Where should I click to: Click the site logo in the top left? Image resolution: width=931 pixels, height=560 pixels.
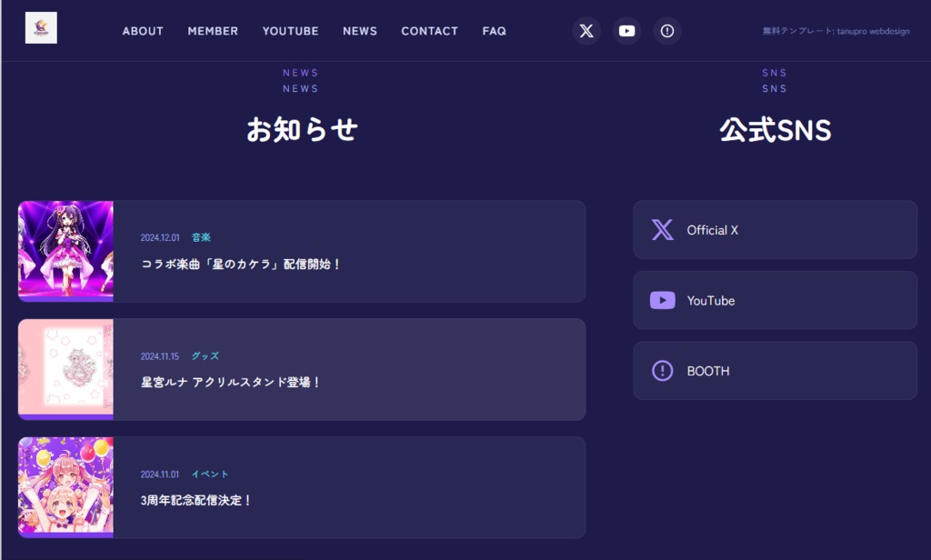40,26
